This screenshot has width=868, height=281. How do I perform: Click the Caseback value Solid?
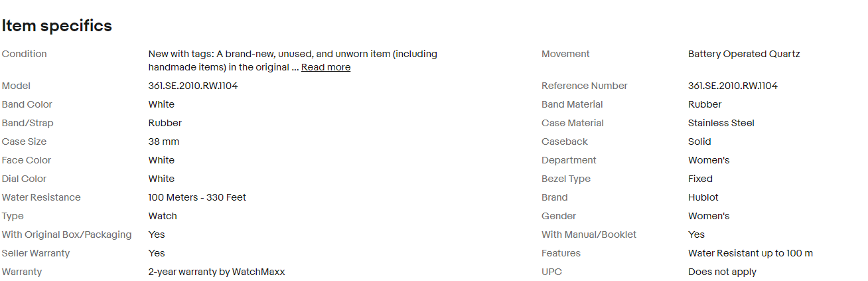click(699, 141)
